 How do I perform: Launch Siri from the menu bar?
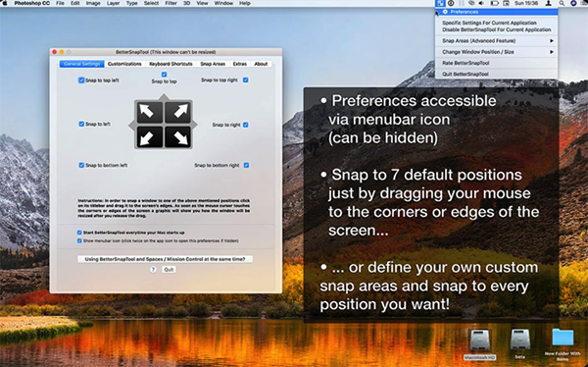pos(573,3)
